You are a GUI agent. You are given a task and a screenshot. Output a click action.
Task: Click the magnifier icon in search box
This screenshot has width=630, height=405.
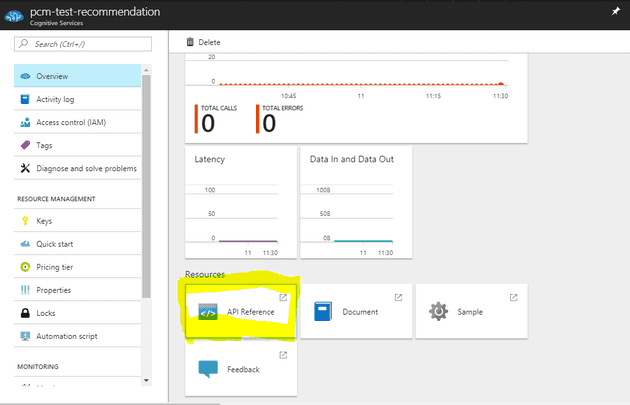pyautogui.click(x=24, y=43)
